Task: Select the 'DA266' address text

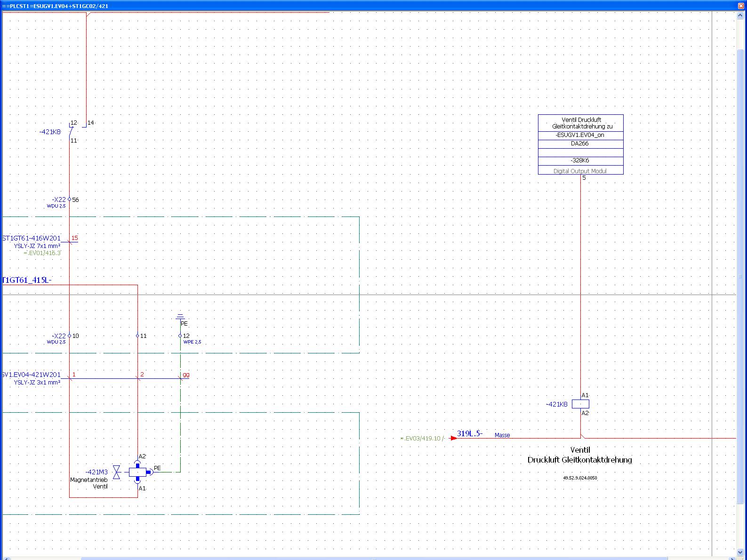Action: [x=579, y=144]
